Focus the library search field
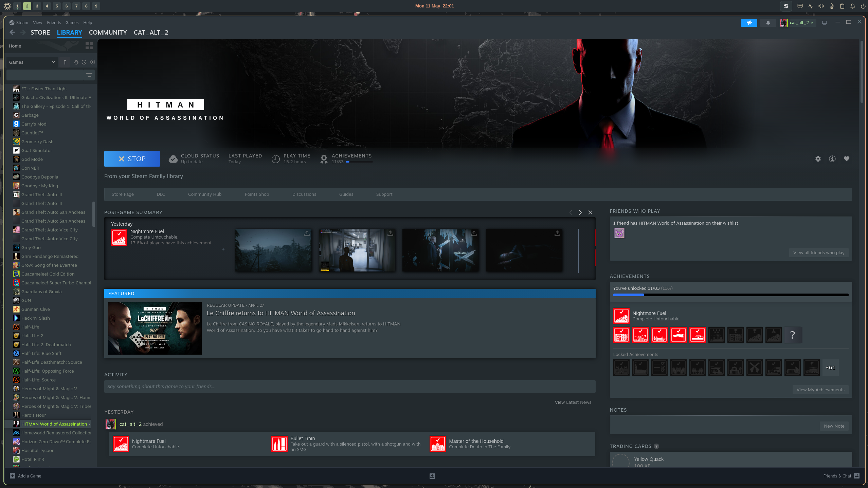 pyautogui.click(x=45, y=75)
